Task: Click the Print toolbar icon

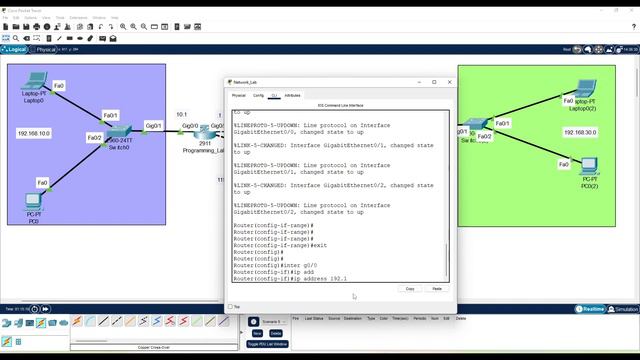Action: point(37,27)
